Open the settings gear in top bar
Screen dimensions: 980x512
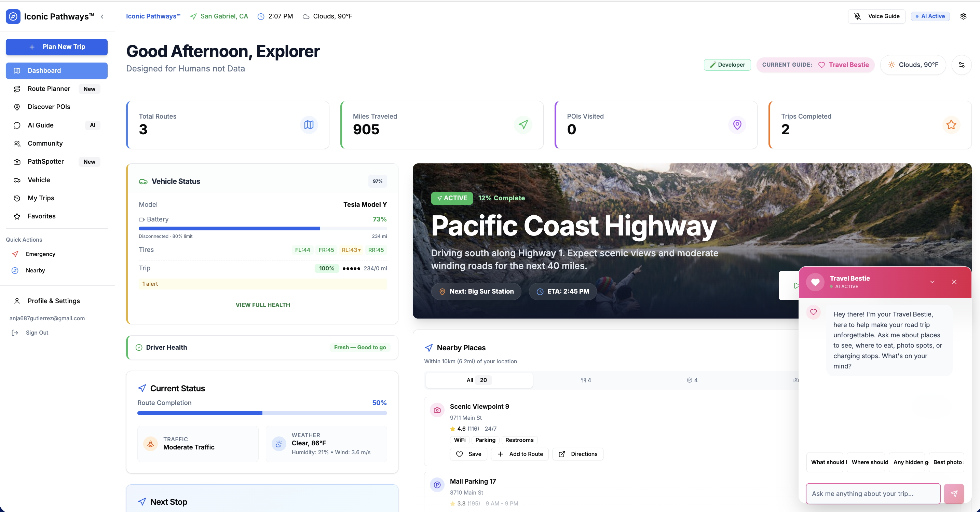[x=963, y=16]
